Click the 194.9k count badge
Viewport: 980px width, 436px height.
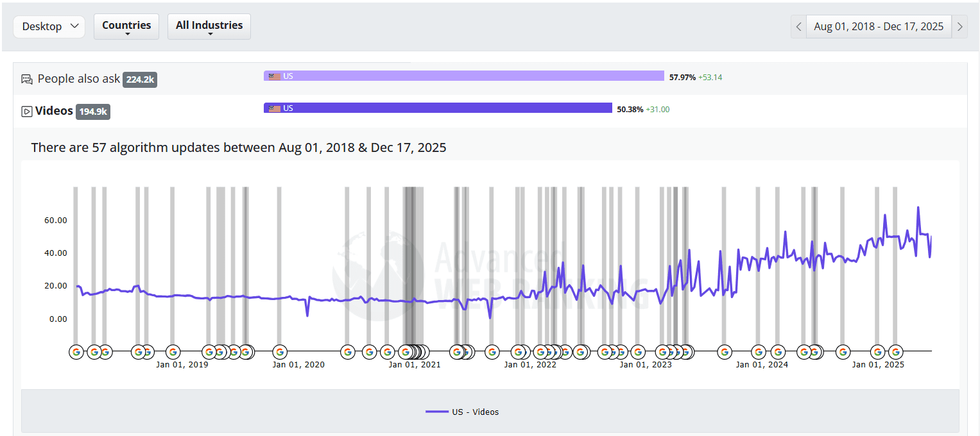[93, 112]
